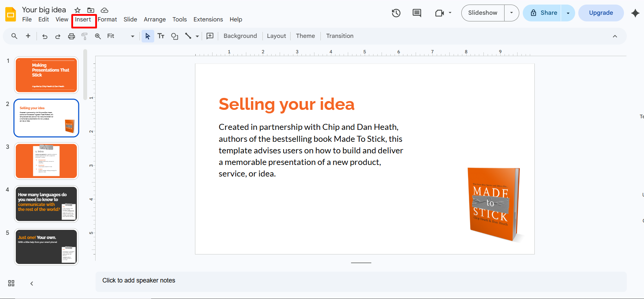The height and width of the screenshot is (299, 644).
Task: Open the shape tool
Action: [x=175, y=36]
